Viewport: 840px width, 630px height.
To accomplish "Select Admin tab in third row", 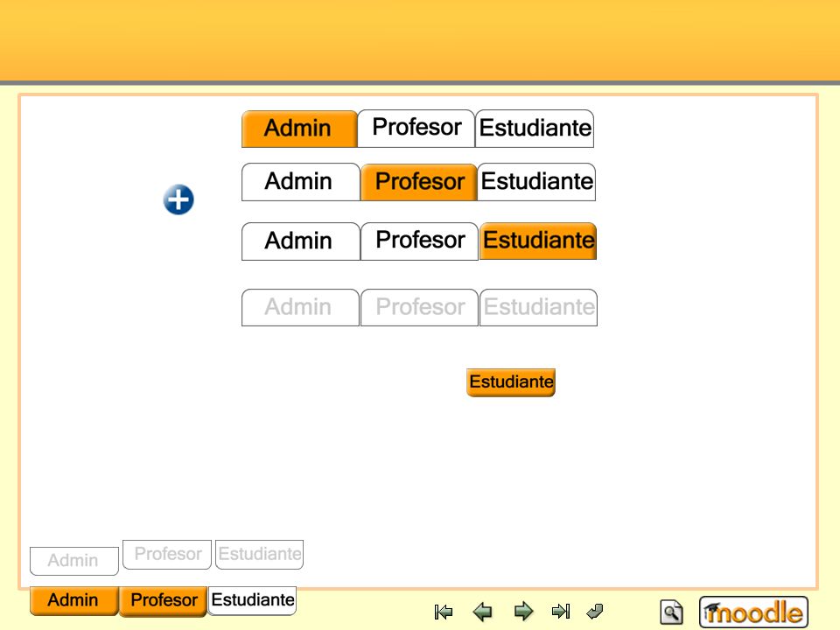I will click(x=300, y=241).
